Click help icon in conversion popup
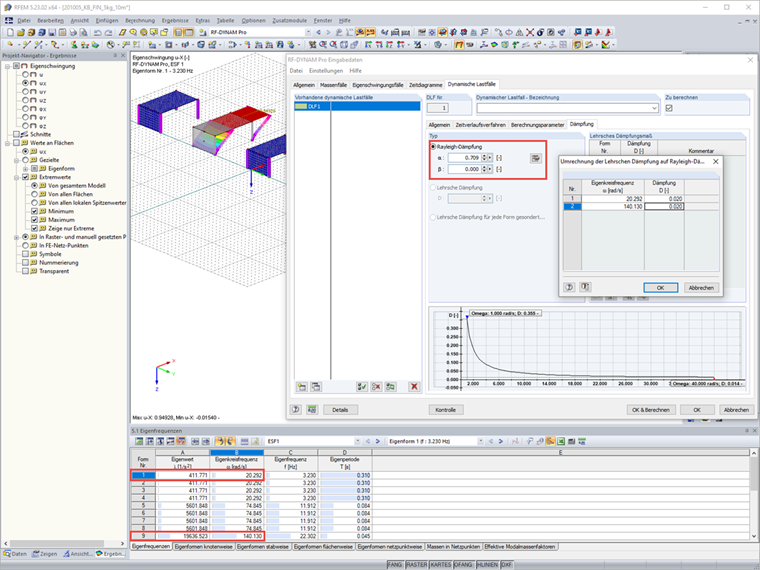This screenshot has width=760, height=570. (569, 287)
